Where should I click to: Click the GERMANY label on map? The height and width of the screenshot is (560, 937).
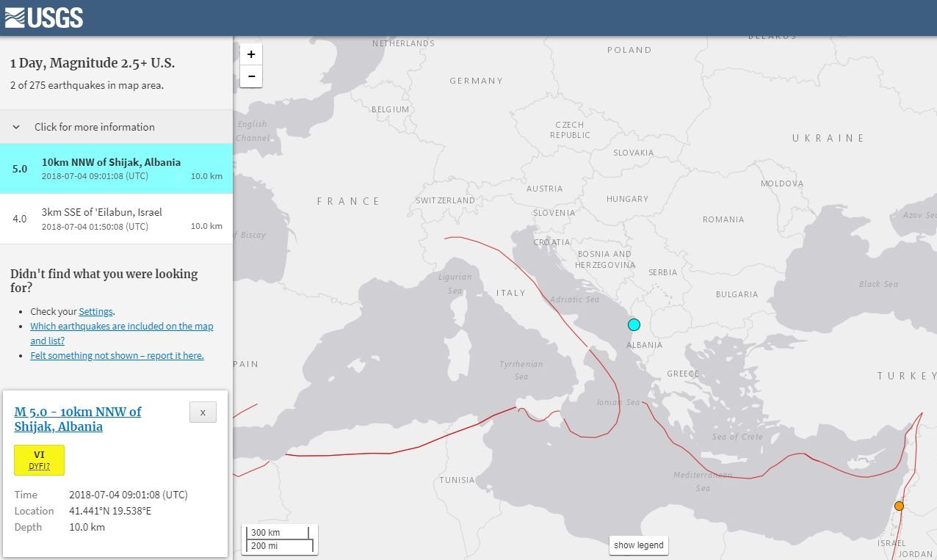point(476,81)
